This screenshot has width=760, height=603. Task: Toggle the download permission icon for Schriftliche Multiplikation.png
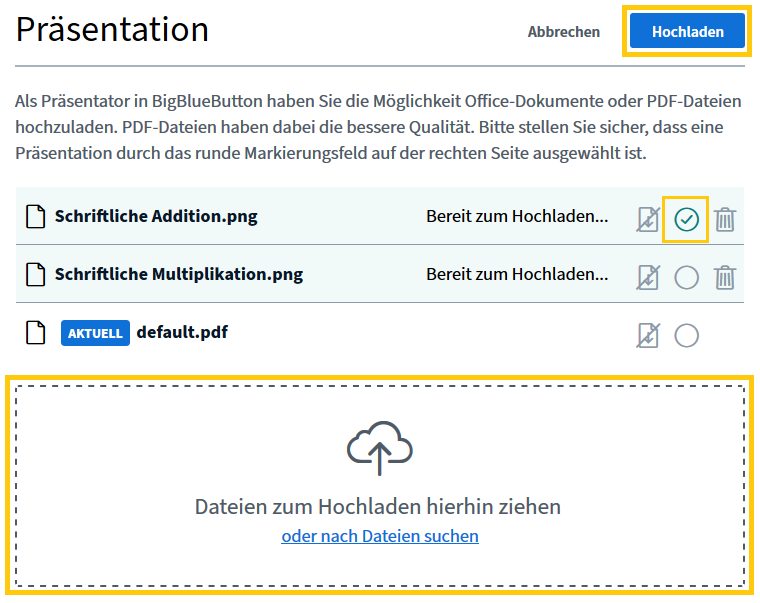pyautogui.click(x=648, y=278)
